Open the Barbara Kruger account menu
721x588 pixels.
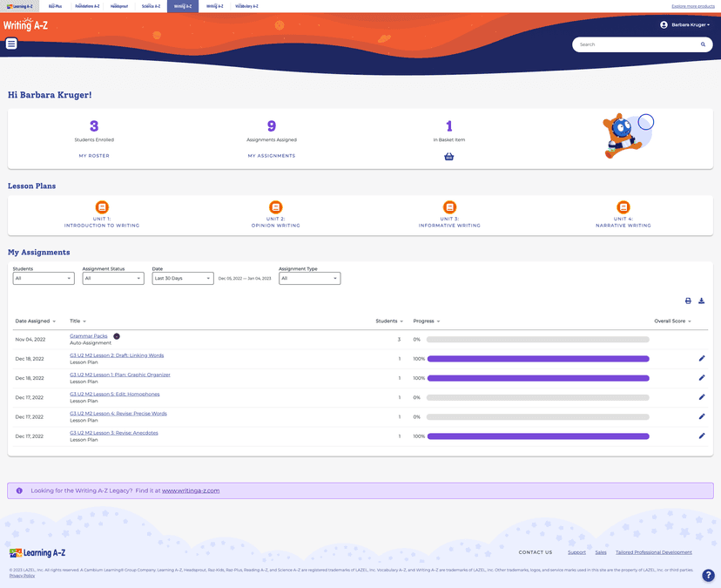click(x=685, y=25)
